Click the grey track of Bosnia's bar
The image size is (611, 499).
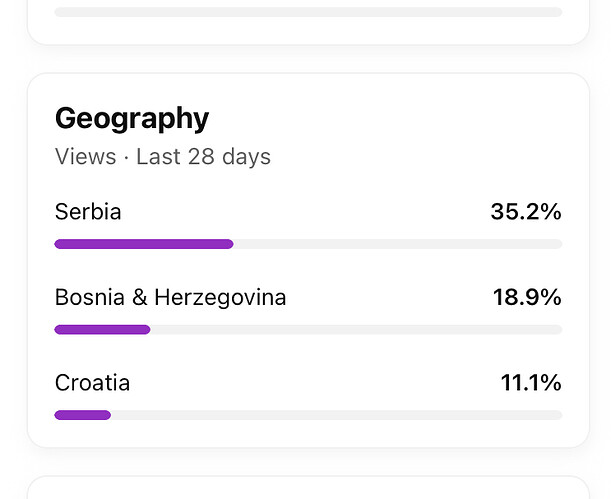click(356, 330)
